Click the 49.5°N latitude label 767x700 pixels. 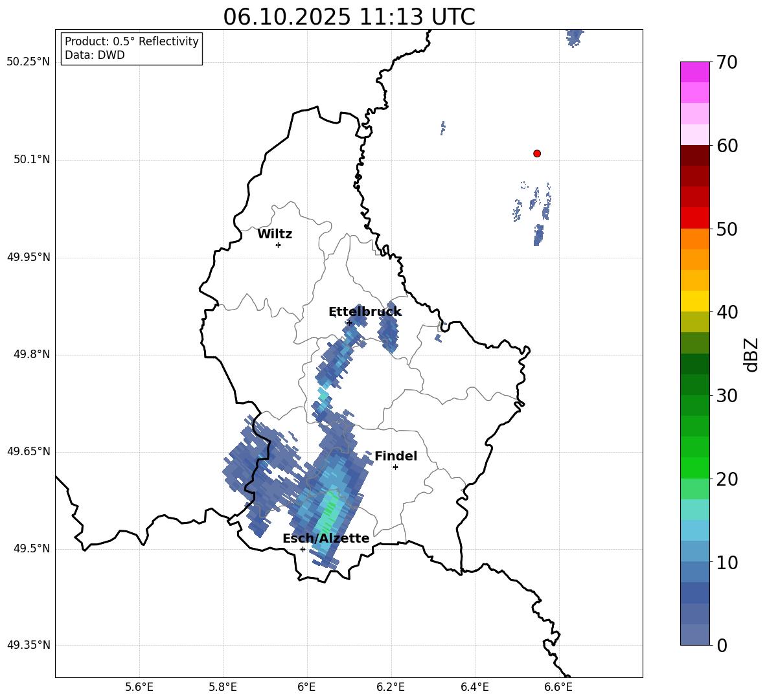(x=31, y=548)
